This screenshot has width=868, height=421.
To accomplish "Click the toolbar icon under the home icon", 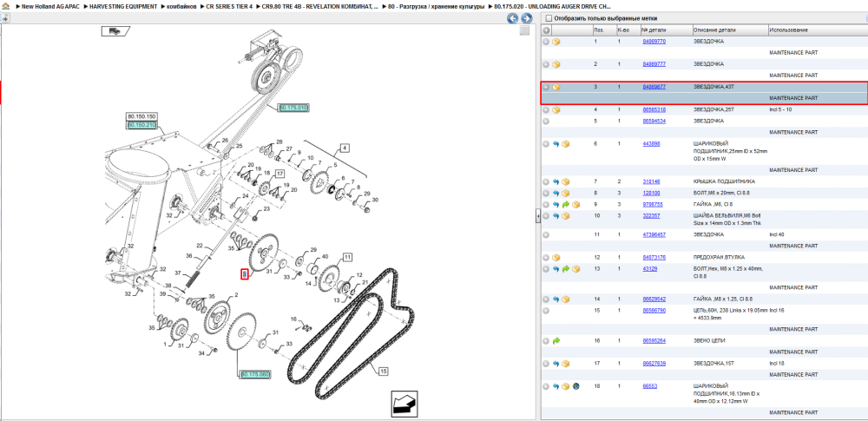I will pyautogui.click(x=4, y=18).
